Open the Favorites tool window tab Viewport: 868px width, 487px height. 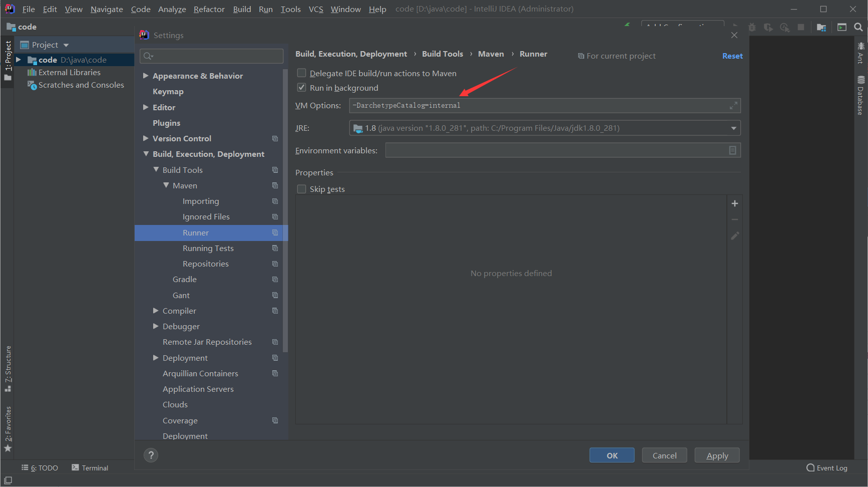click(x=8, y=429)
